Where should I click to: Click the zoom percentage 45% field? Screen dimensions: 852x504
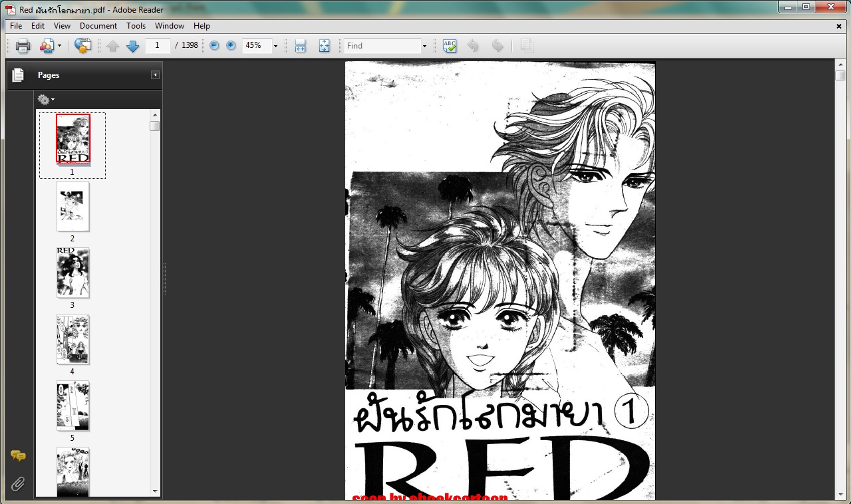[x=257, y=45]
